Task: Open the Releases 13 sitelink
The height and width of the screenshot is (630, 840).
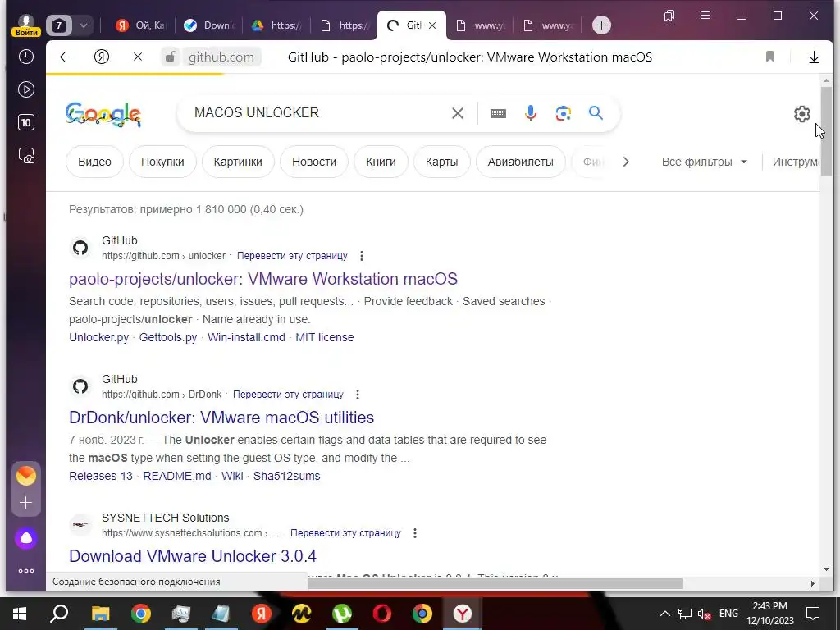Action: click(101, 477)
